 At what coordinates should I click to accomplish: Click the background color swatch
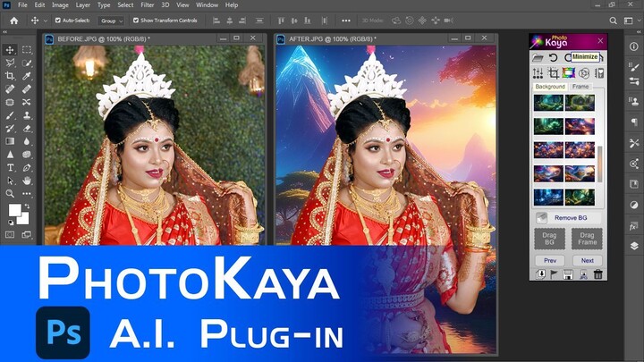(x=24, y=219)
